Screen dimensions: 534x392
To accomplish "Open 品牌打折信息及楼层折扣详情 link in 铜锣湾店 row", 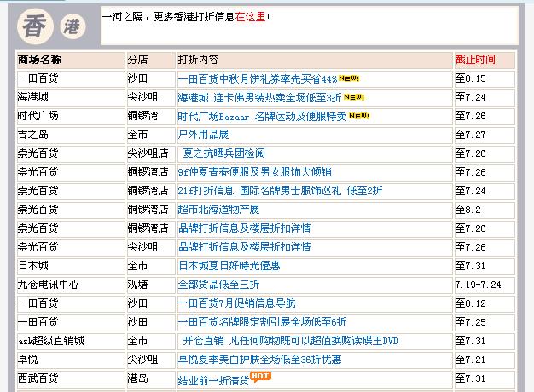I will (x=245, y=228).
